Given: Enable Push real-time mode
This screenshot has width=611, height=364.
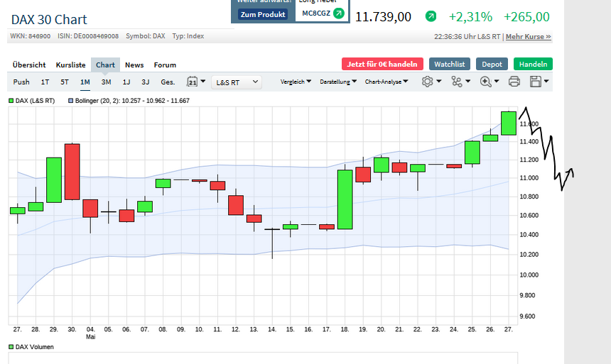Looking at the screenshot, I should pos(21,82).
